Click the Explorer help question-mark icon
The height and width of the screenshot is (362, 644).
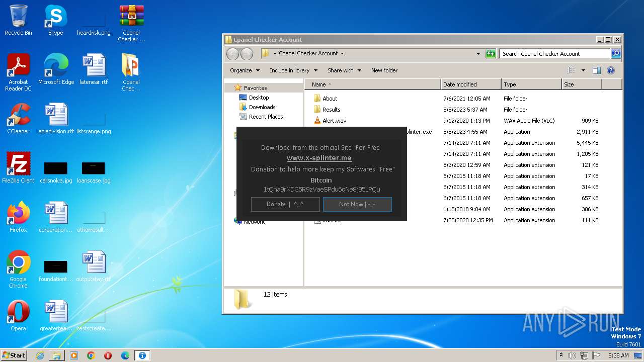611,70
